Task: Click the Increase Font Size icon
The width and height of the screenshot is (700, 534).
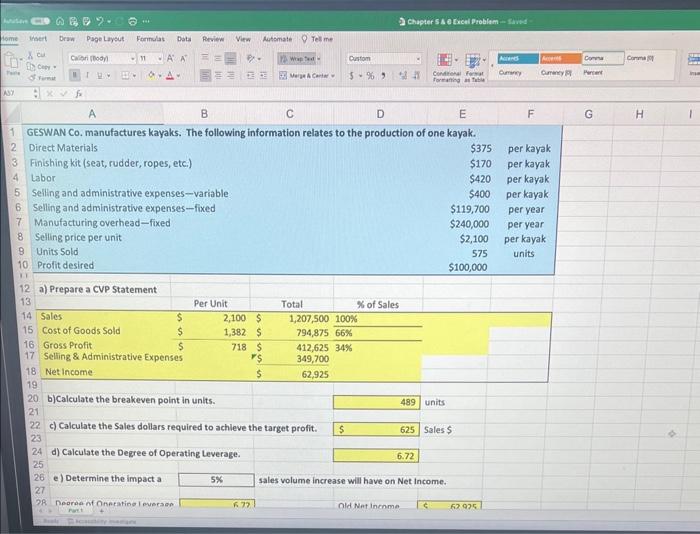Action: click(171, 58)
